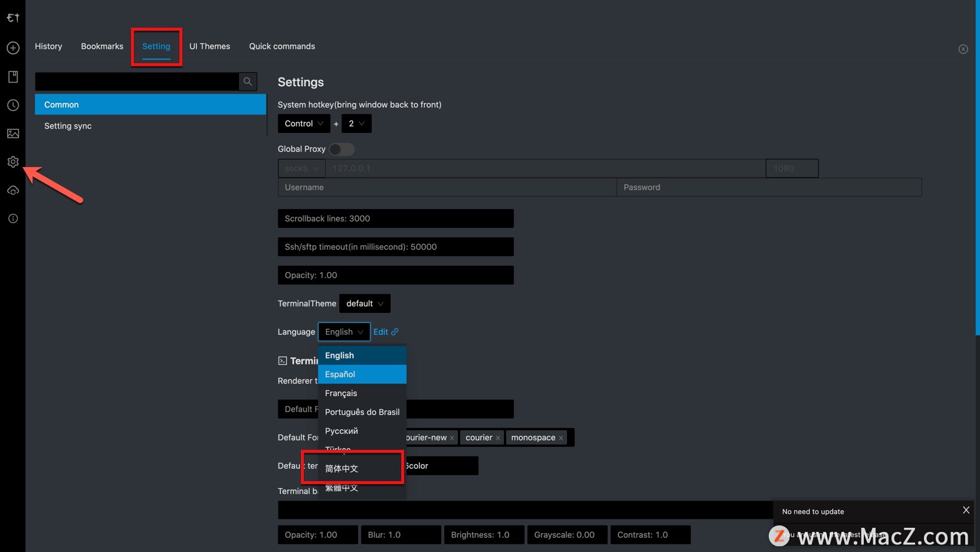Viewport: 980px width, 552px height.
Task: Choose 繁體中文 language option
Action: pos(362,488)
